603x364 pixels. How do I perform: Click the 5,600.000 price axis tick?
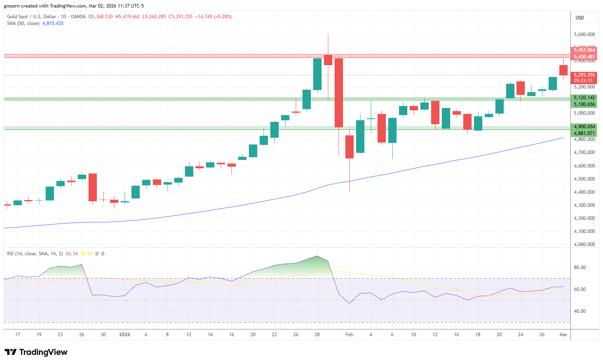[x=584, y=35]
